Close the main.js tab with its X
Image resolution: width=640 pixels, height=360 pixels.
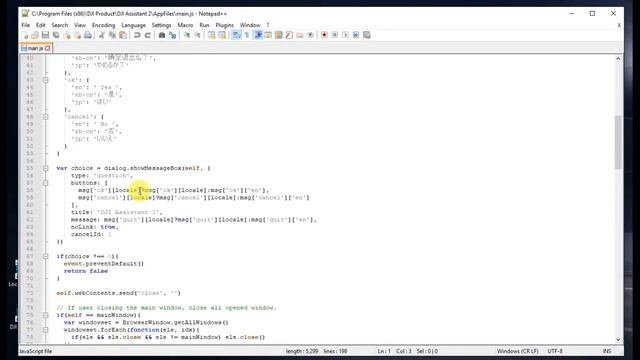[48, 48]
